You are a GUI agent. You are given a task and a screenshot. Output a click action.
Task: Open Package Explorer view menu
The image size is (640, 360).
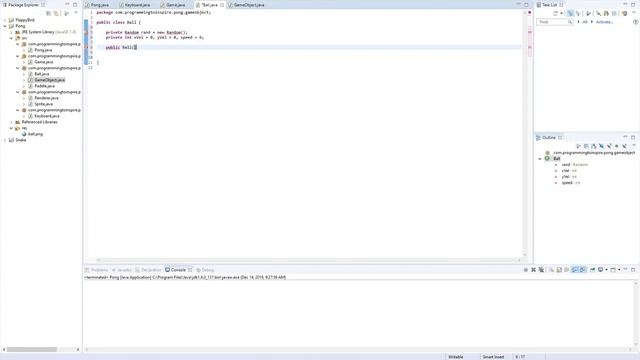click(76, 13)
